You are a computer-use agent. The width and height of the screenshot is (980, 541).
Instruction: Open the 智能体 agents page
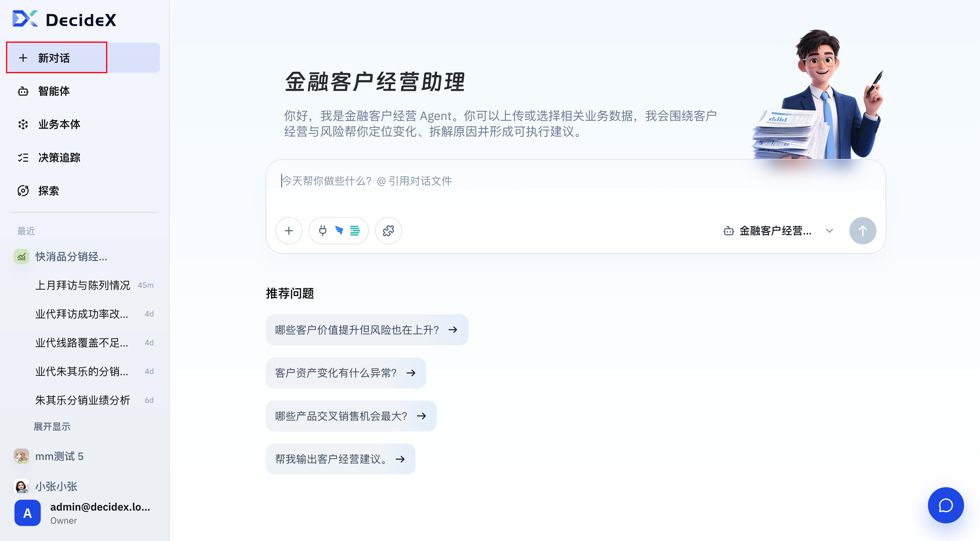click(84, 91)
